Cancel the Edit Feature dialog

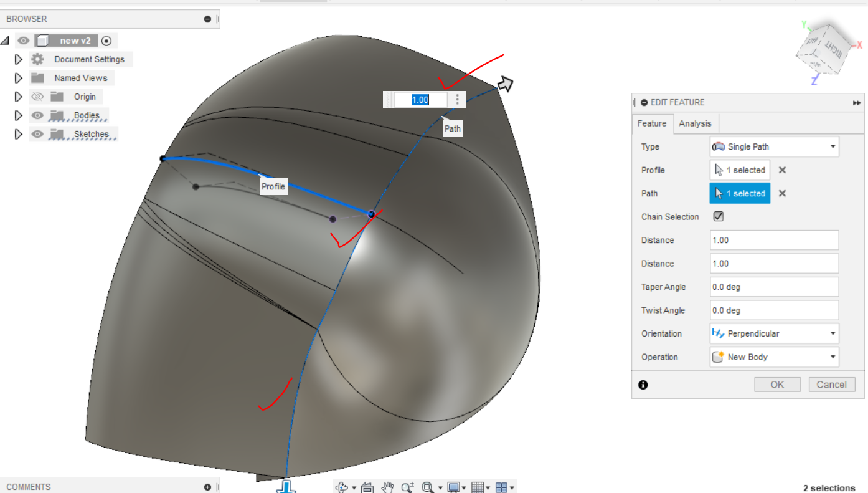point(832,384)
